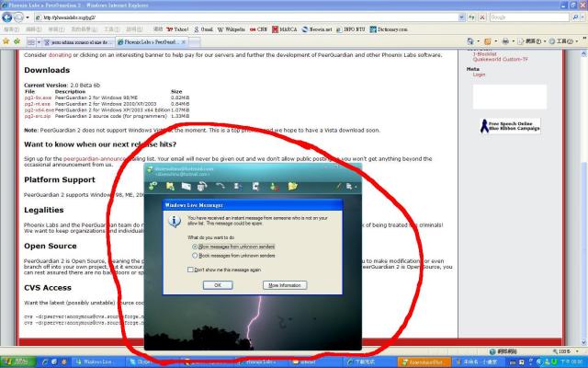Open the Quick Tabs grid icon
This screenshot has width=588, height=368.
click(31, 42)
